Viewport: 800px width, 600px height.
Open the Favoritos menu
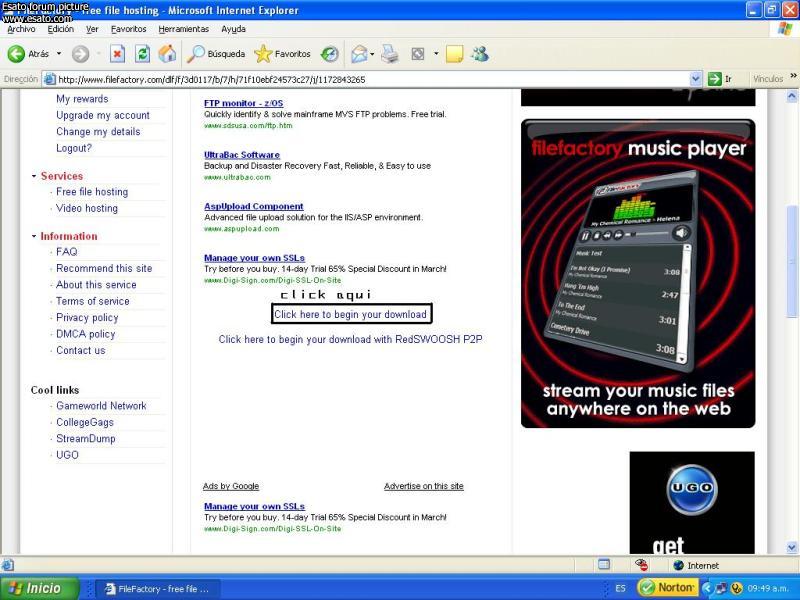[129, 29]
